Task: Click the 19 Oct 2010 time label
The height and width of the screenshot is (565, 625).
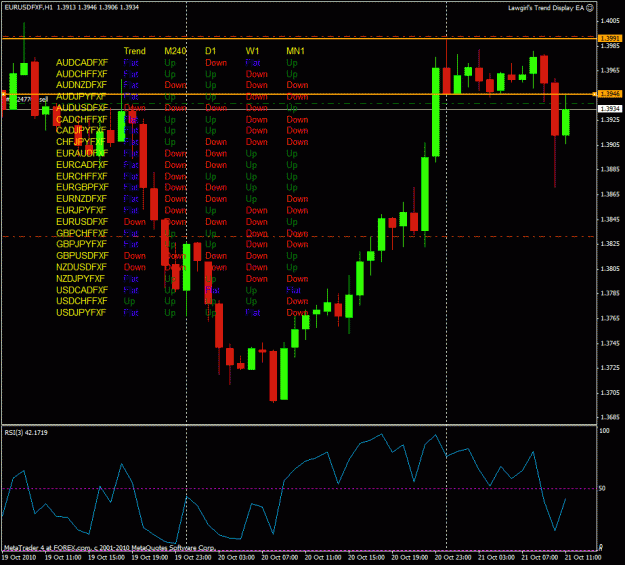Action: coord(19,557)
